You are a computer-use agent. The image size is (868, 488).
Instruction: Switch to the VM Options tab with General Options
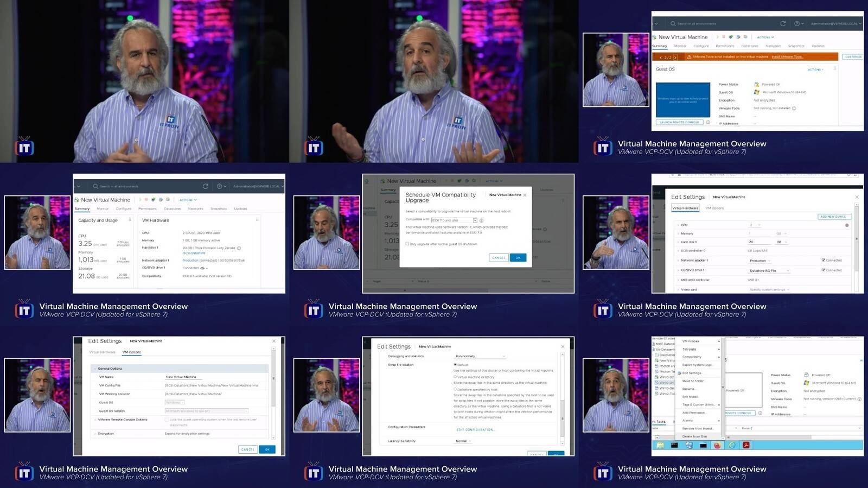(131, 352)
